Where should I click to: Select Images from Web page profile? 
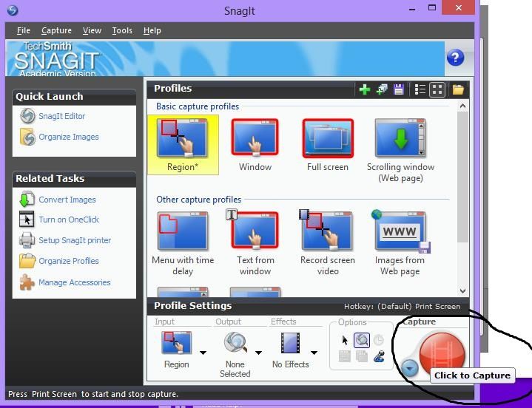[x=400, y=243]
